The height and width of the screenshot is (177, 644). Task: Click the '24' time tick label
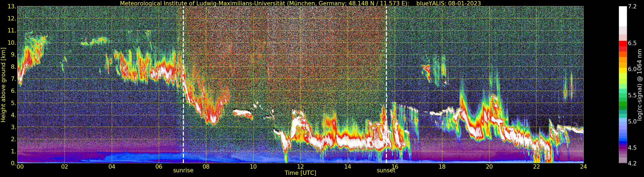pos(583,167)
